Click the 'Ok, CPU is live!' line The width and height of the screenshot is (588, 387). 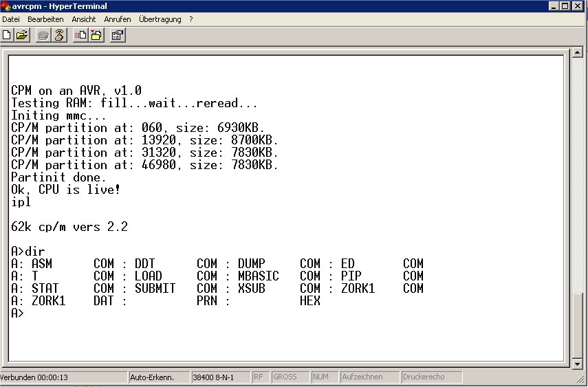[65, 189]
